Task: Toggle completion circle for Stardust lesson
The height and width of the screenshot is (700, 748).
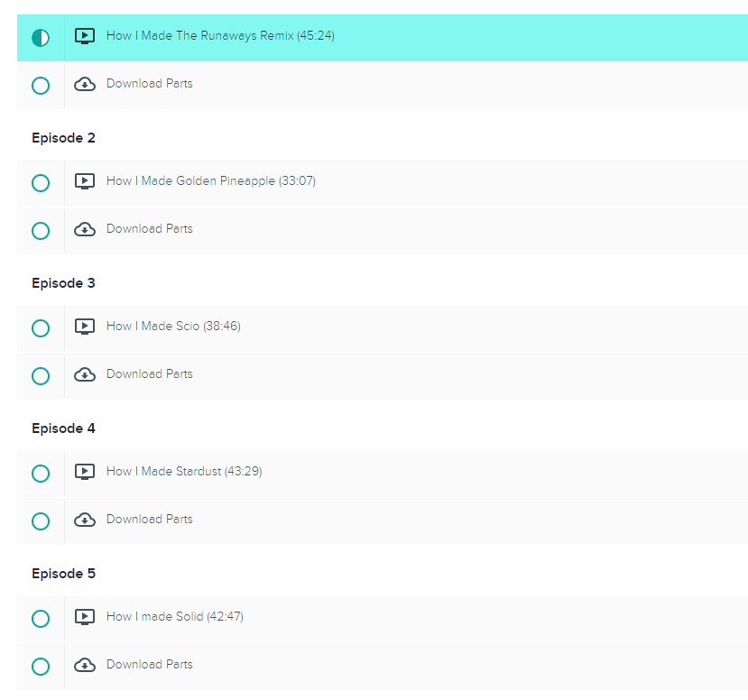Action: click(x=41, y=474)
